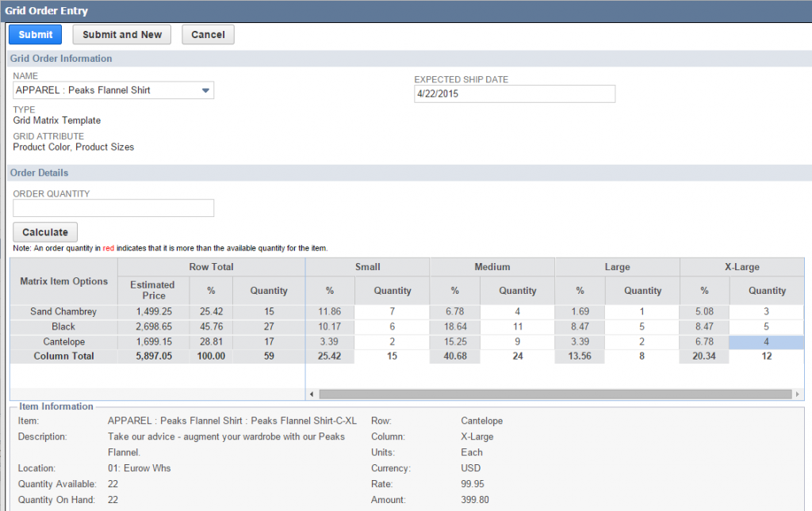Select Black Medium quantity cell with 11
The width and height of the screenshot is (812, 511).
tap(517, 326)
